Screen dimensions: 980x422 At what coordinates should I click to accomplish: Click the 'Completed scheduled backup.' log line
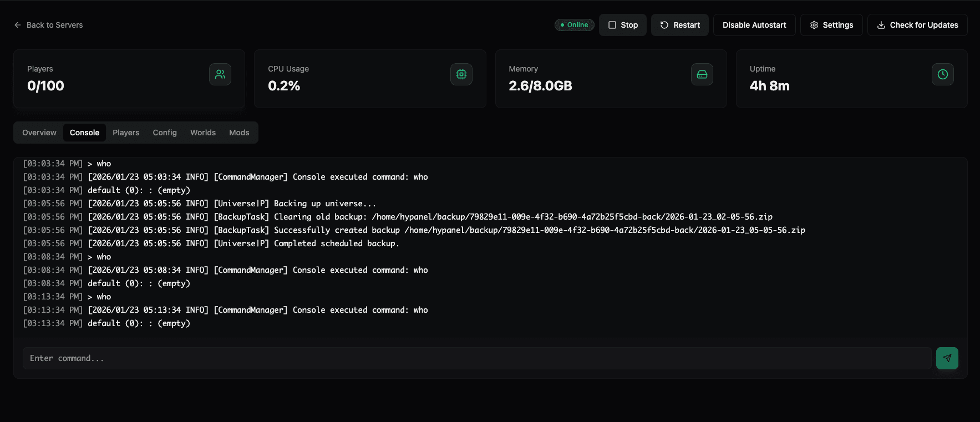[x=211, y=243]
